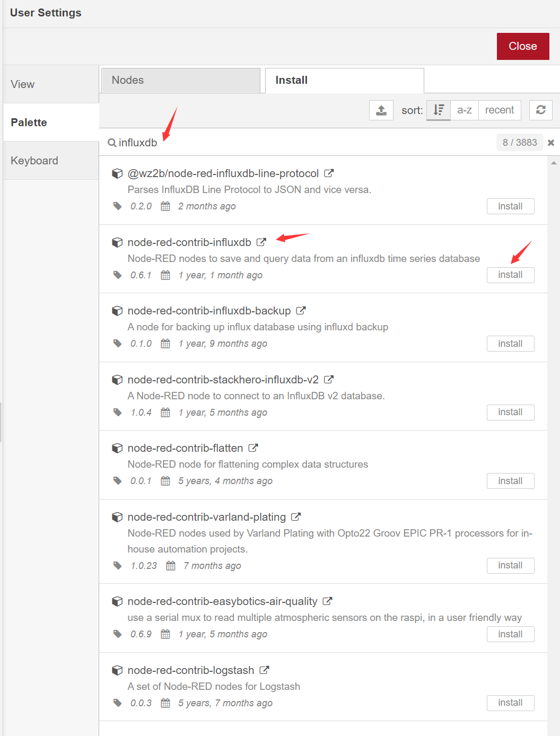Click the node-red-contrib-flatten title
Screen dimensions: 560x736
(x=185, y=448)
